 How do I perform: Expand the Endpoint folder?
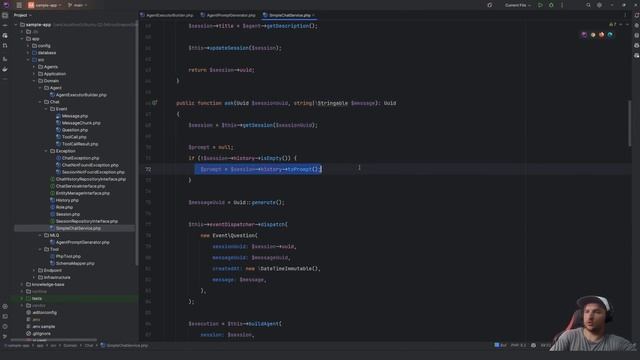[34, 270]
